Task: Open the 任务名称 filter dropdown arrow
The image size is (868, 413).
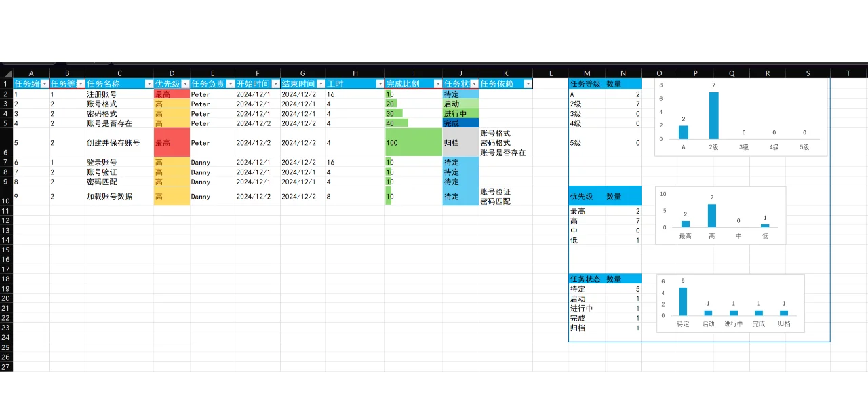Action: tap(149, 84)
